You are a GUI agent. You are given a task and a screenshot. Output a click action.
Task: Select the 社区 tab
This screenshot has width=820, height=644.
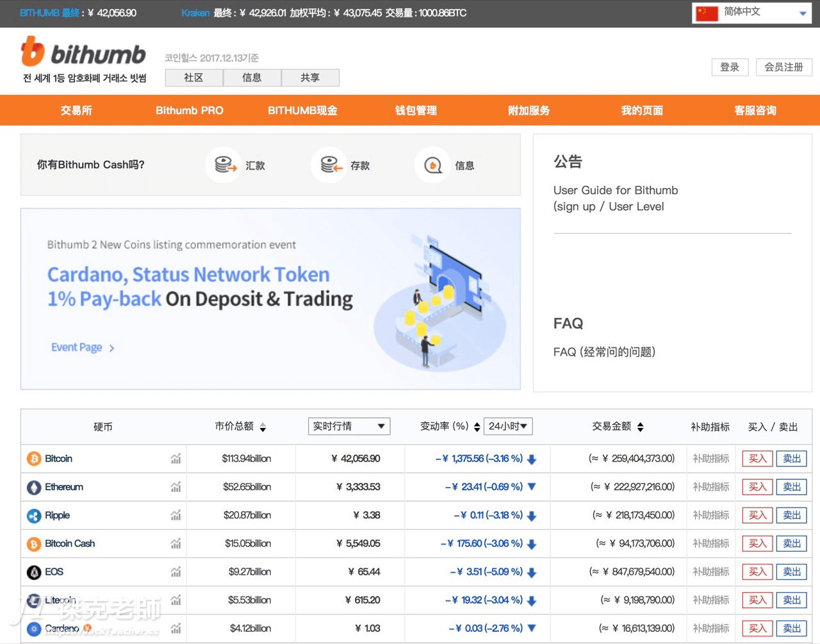(x=194, y=78)
